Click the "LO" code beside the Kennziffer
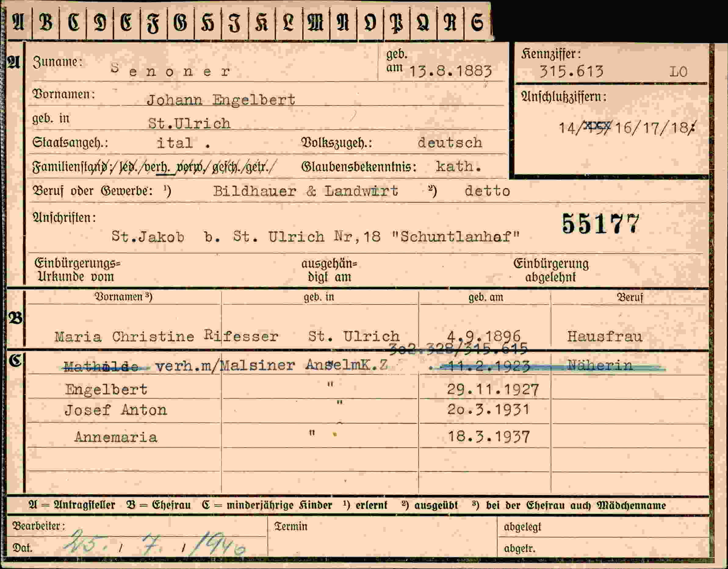 pyautogui.click(x=679, y=72)
